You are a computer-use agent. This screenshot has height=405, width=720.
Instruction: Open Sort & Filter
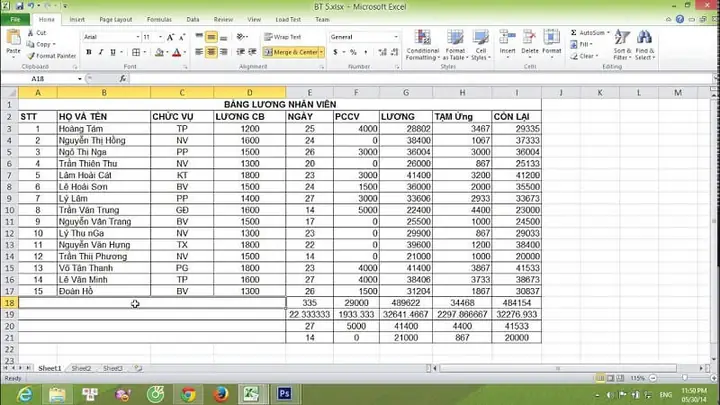tap(622, 44)
